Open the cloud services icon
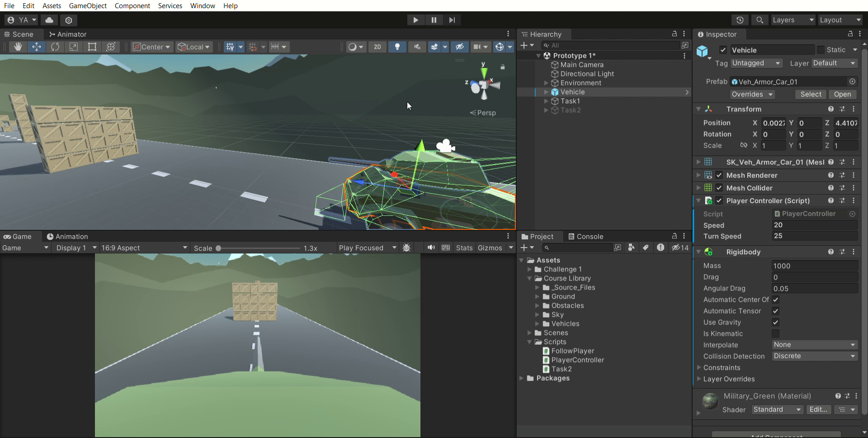 click(x=49, y=20)
